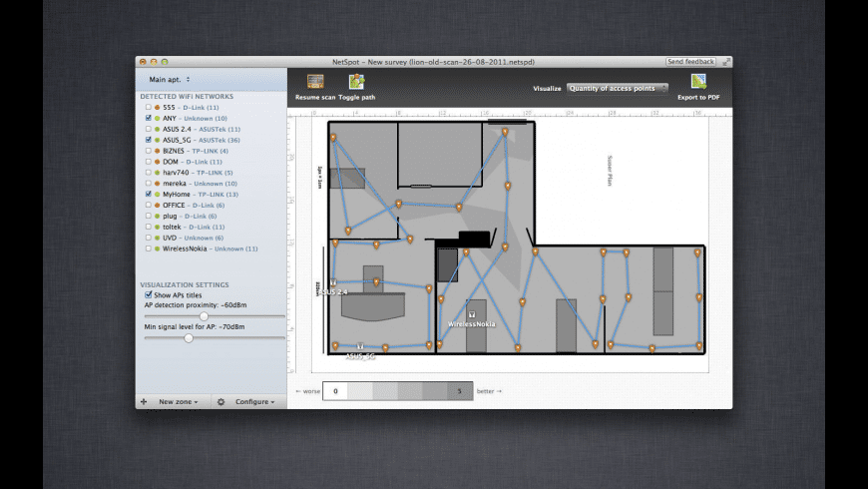Enable the ASUS 2.4 network checkbox

149,129
